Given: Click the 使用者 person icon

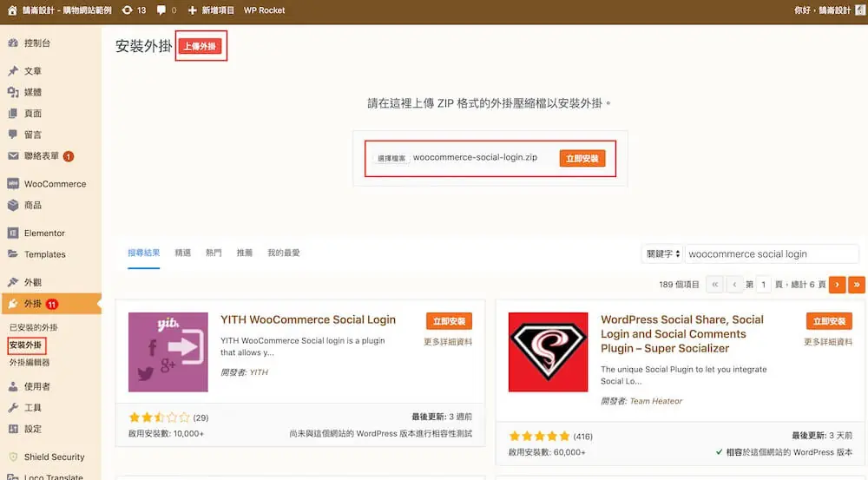Looking at the screenshot, I should (13, 386).
